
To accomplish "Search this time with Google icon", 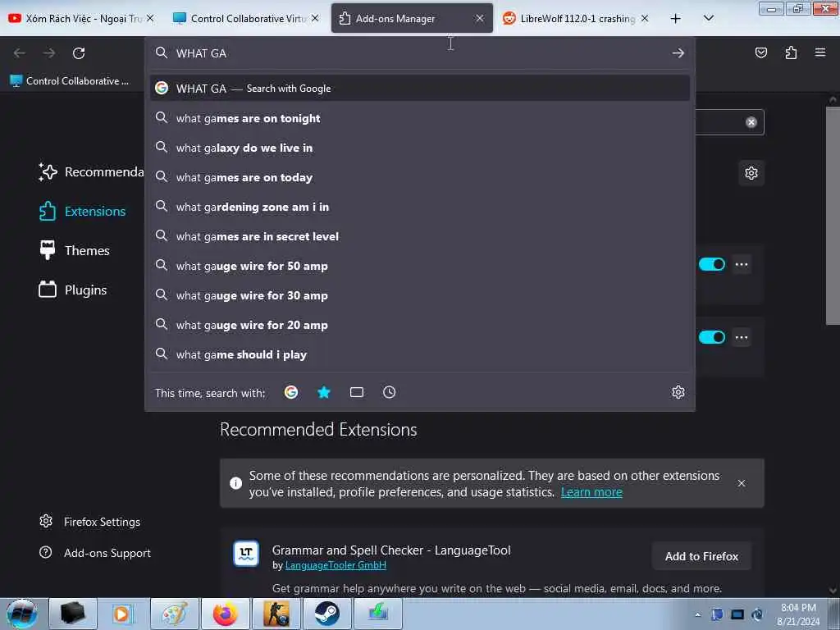I will 291,392.
